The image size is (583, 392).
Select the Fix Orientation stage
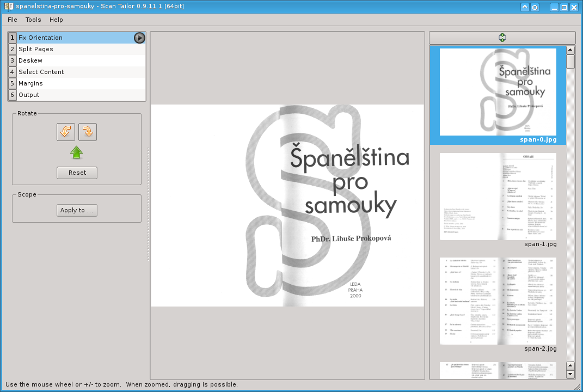77,38
